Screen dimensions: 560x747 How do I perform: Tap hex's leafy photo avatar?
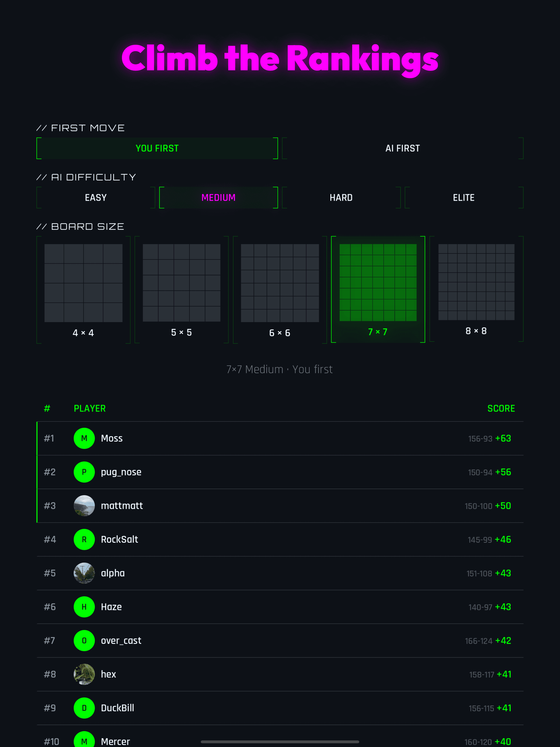click(84, 674)
